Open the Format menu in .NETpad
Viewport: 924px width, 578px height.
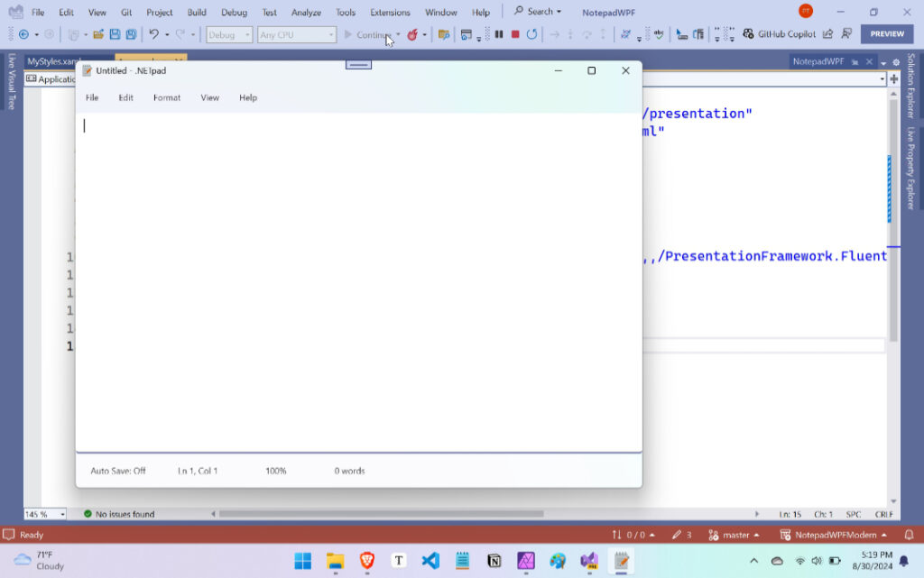coord(167,97)
